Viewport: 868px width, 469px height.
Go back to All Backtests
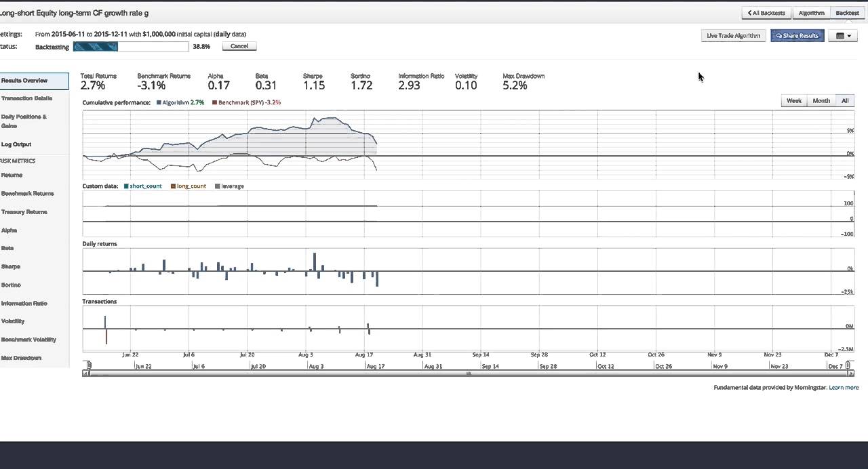coord(767,13)
